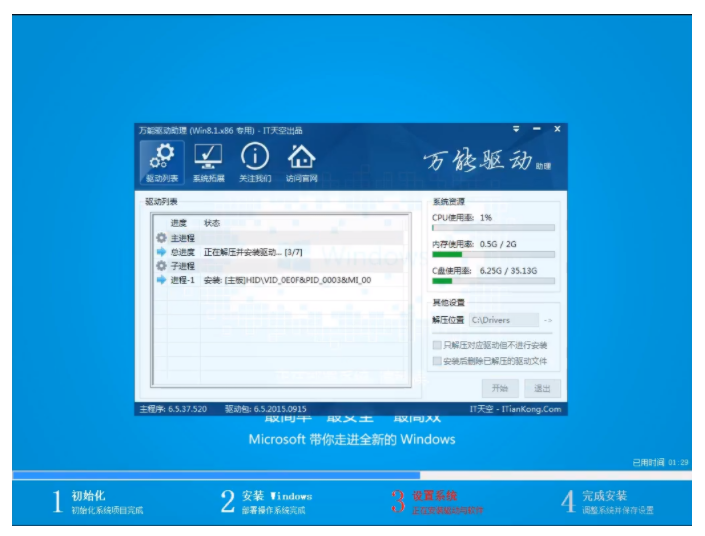Viewport: 705px width, 536px height.
Task: Click the 状态 column header
Action: click(212, 223)
